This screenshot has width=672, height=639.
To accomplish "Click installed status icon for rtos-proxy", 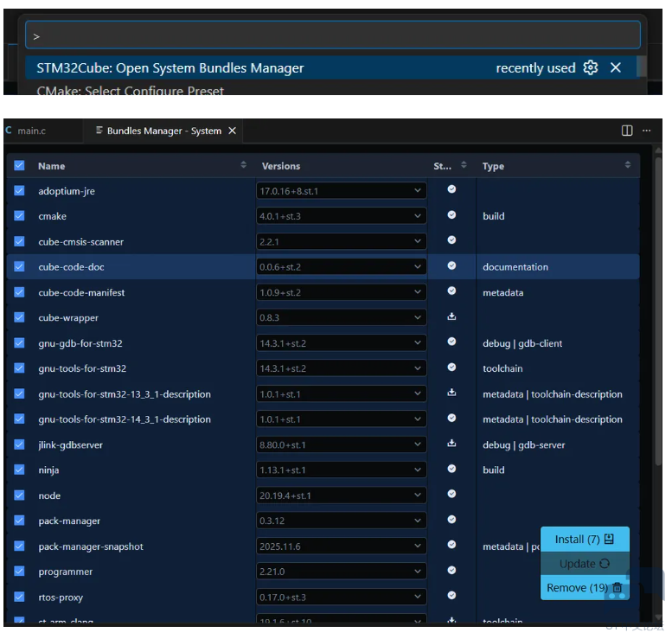I will (x=451, y=595).
